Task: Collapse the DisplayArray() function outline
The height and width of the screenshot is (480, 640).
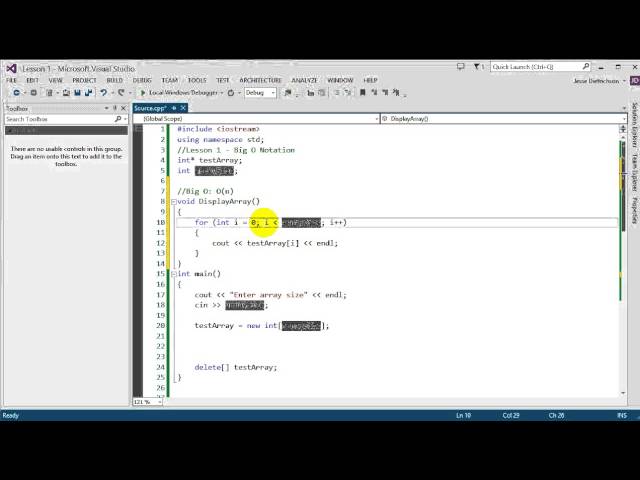Action: pyautogui.click(x=173, y=202)
